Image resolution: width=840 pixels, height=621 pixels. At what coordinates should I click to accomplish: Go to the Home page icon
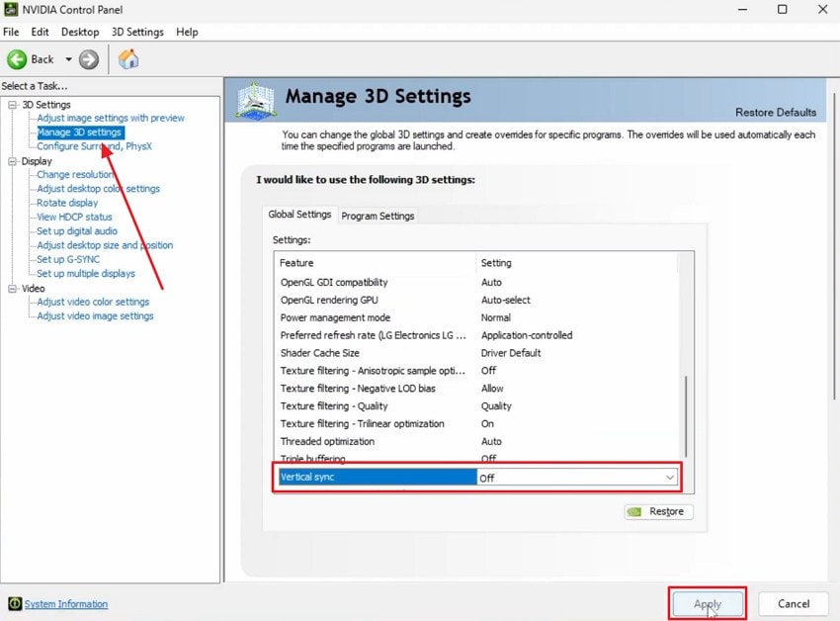tap(128, 59)
